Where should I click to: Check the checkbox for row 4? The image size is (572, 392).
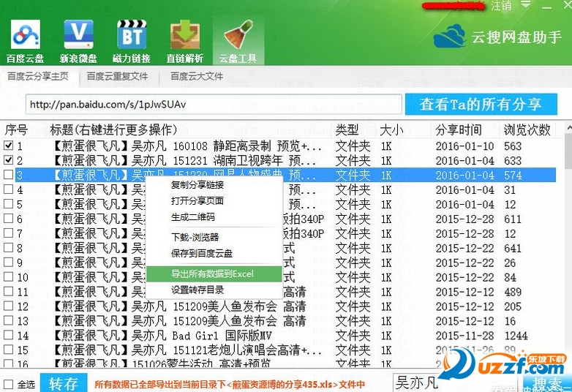tap(8, 189)
